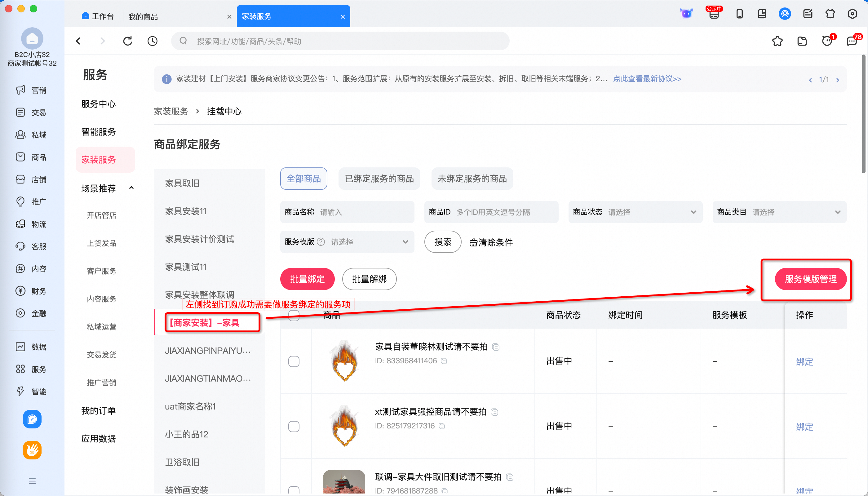Close the 我的商品 tab
This screenshot has height=496, width=868.
(x=229, y=17)
